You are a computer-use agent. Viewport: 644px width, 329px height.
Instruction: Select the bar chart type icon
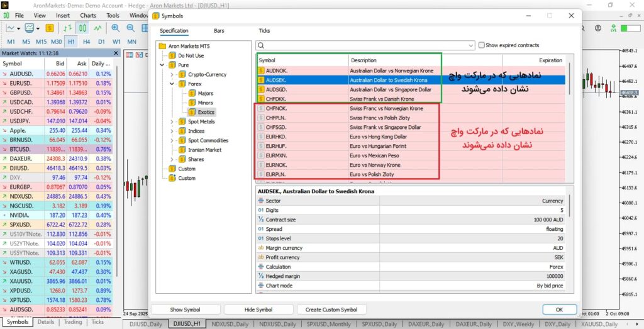(x=68, y=28)
